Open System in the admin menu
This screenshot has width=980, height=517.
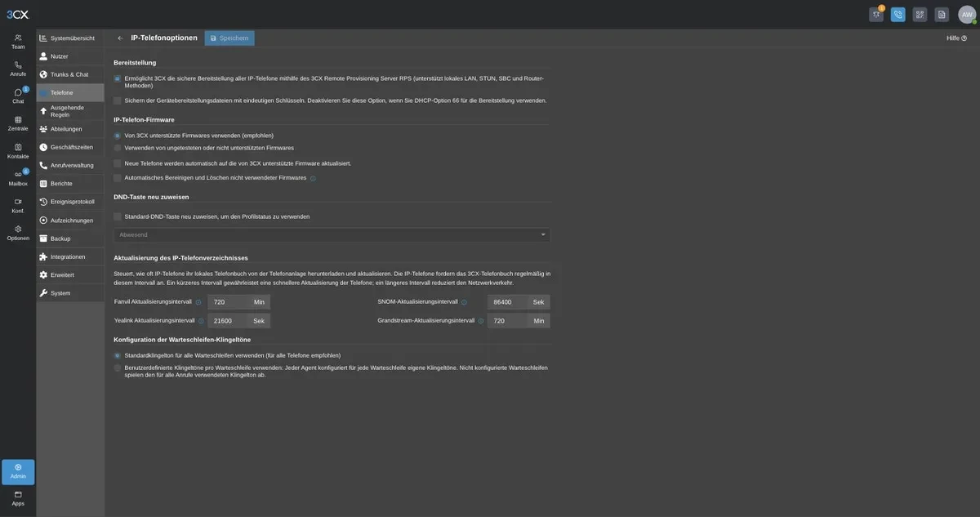click(70, 293)
